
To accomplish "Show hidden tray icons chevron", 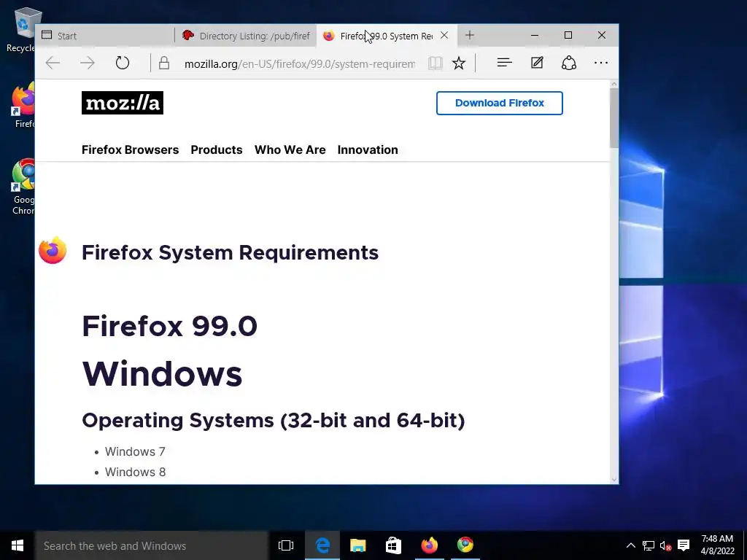I will (x=630, y=545).
